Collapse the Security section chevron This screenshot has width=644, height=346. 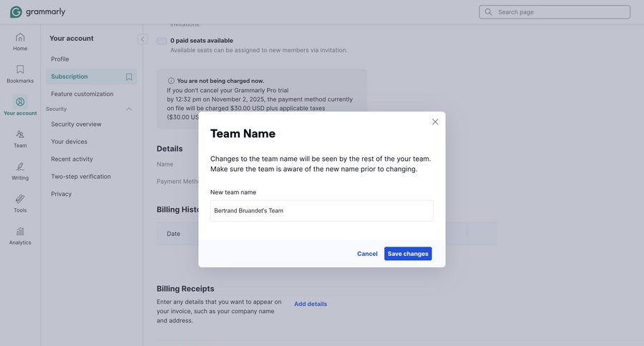(x=130, y=109)
